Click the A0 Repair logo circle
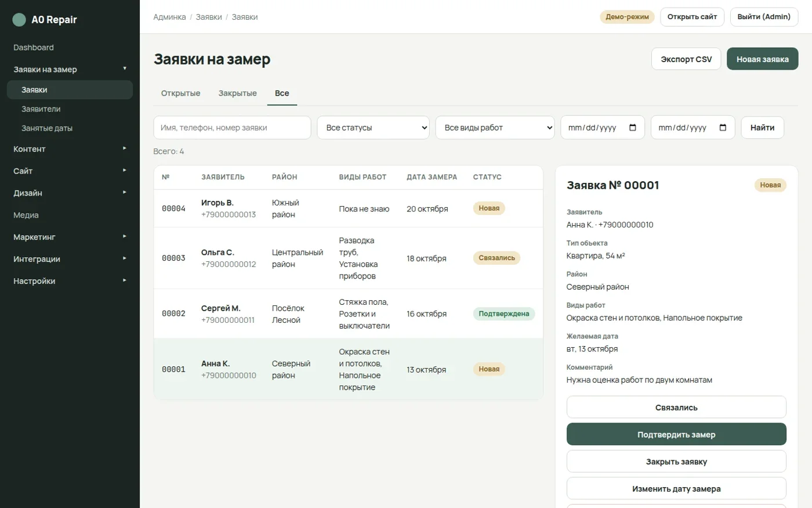 19,20
